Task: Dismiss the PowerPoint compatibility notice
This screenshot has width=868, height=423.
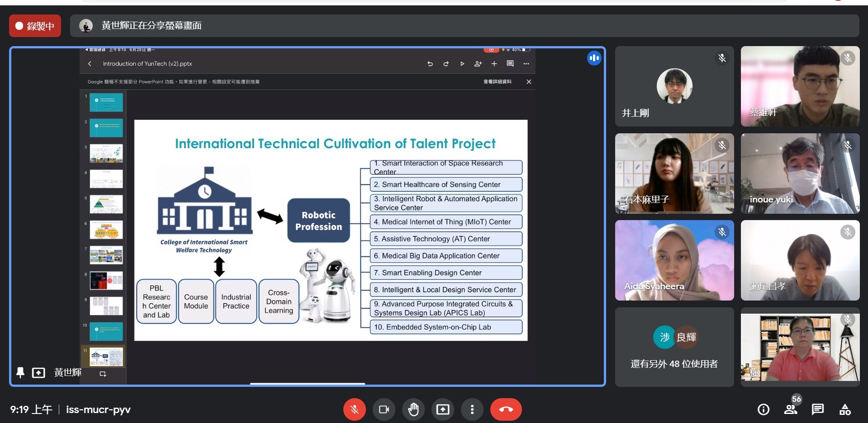Action: tap(529, 82)
